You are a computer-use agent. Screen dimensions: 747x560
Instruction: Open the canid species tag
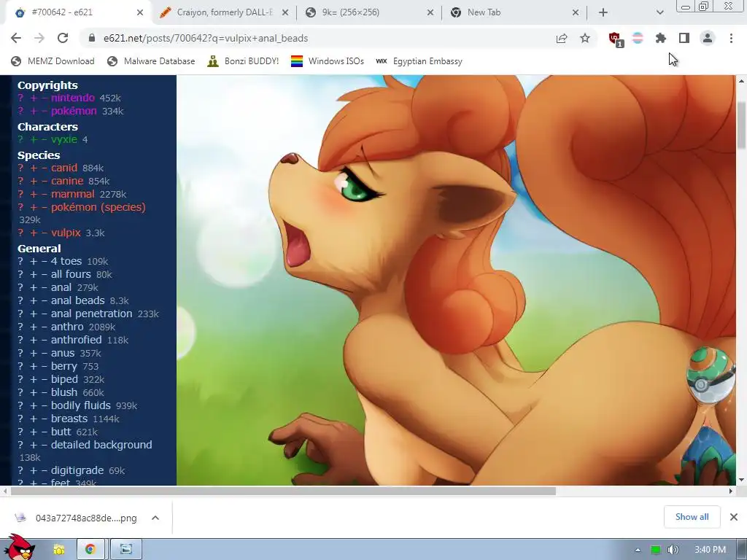[x=64, y=168]
